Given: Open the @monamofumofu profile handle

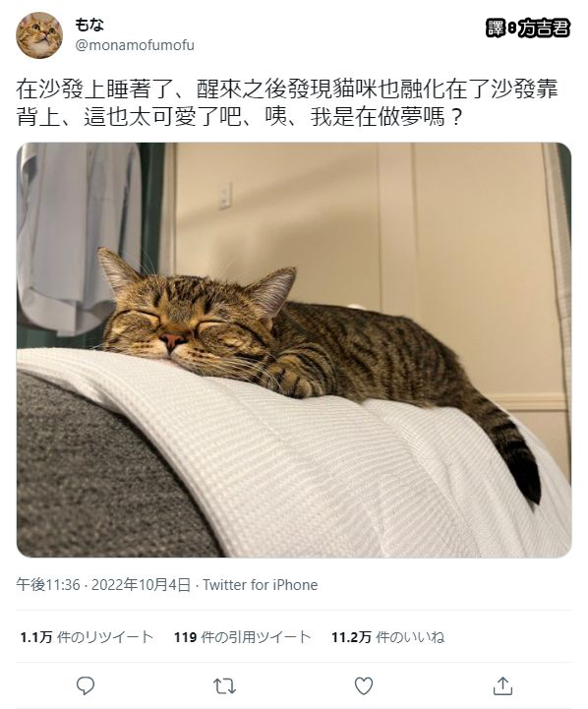Looking at the screenshot, I should coord(135,45).
